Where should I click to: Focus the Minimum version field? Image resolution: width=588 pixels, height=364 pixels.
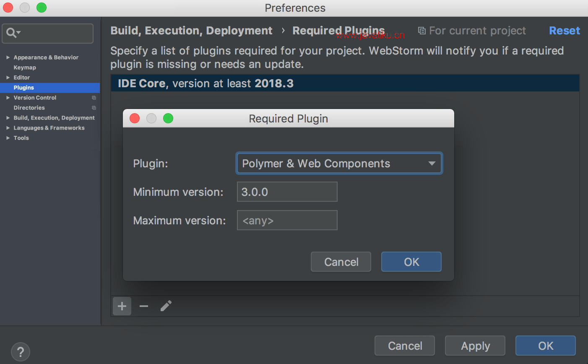click(x=287, y=192)
